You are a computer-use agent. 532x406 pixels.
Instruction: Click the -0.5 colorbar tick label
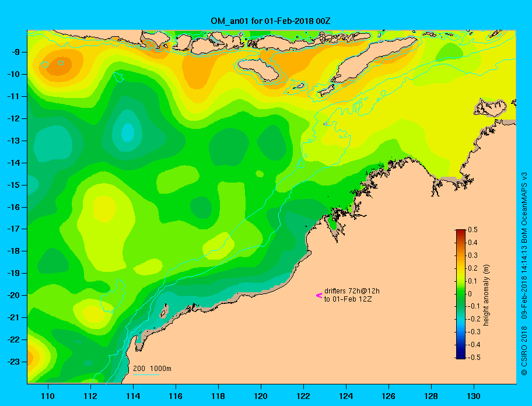click(x=473, y=357)
